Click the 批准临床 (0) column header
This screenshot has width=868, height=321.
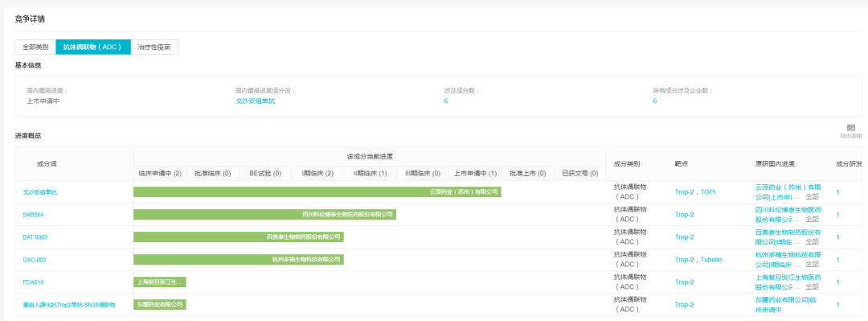[x=212, y=174]
